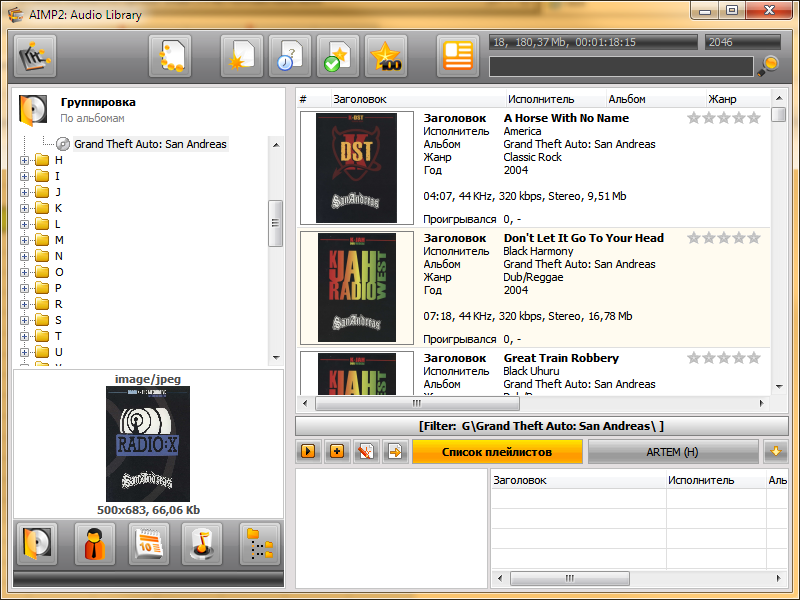
Task: Click the track list vertical scrollbar down arrow
Action: click(779, 387)
